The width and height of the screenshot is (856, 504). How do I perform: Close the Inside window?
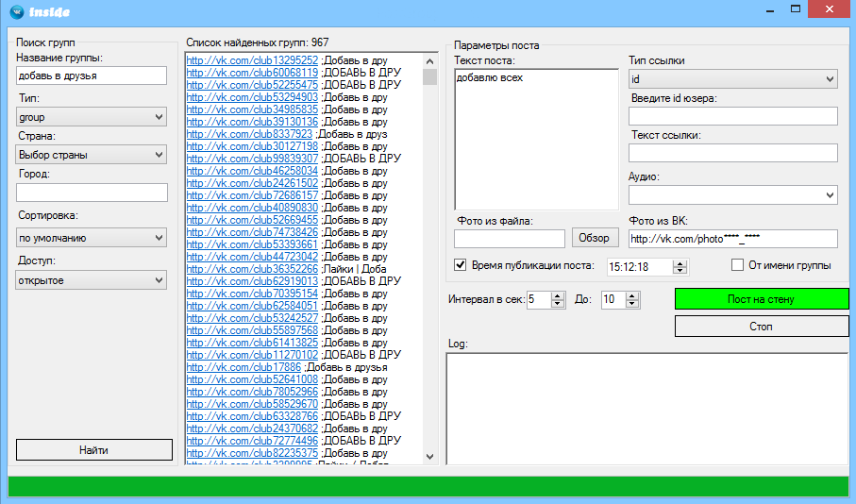pyautogui.click(x=830, y=9)
